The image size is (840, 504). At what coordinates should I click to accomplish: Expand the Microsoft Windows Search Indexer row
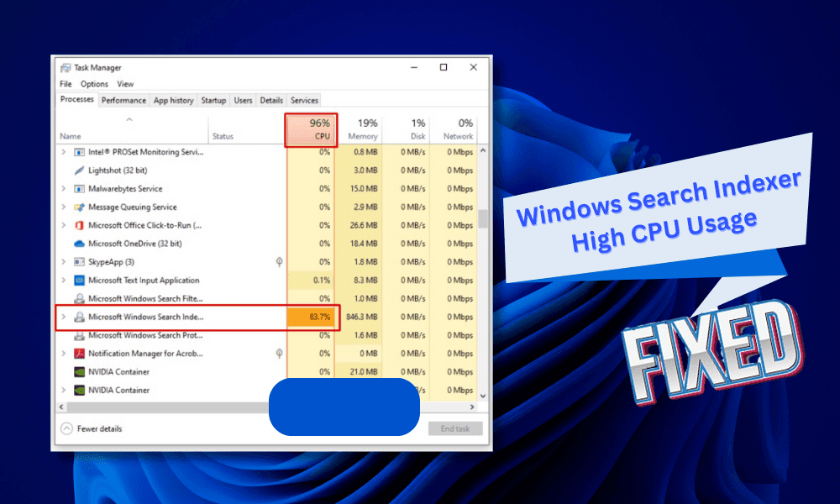[x=63, y=317]
